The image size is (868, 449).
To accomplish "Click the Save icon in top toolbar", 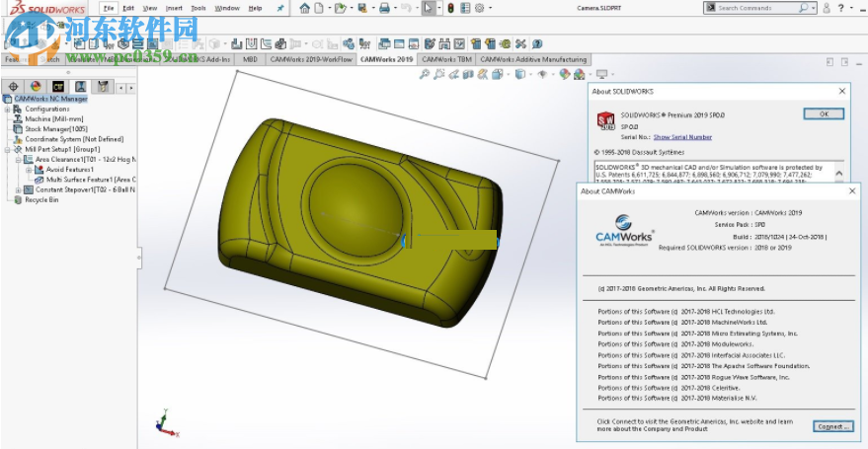I will pyautogui.click(x=362, y=8).
